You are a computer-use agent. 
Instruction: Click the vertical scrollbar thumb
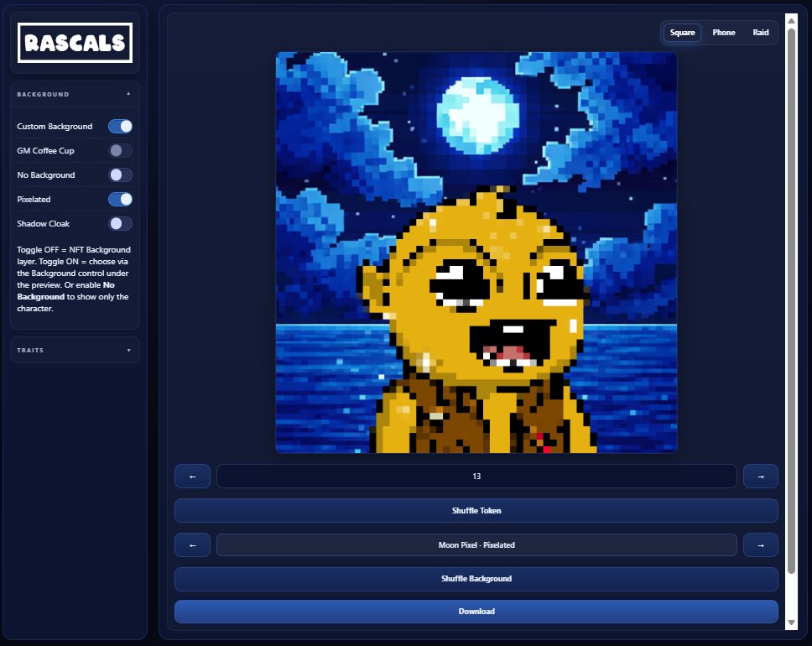791,301
